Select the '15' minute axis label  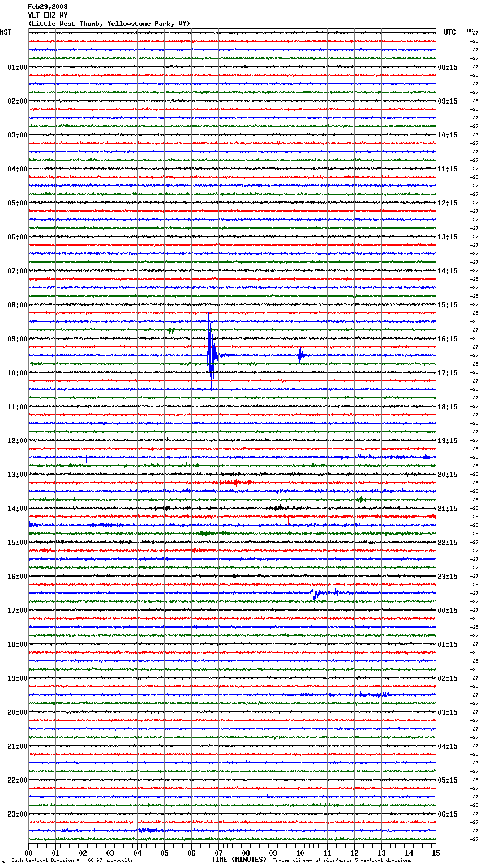point(436,853)
